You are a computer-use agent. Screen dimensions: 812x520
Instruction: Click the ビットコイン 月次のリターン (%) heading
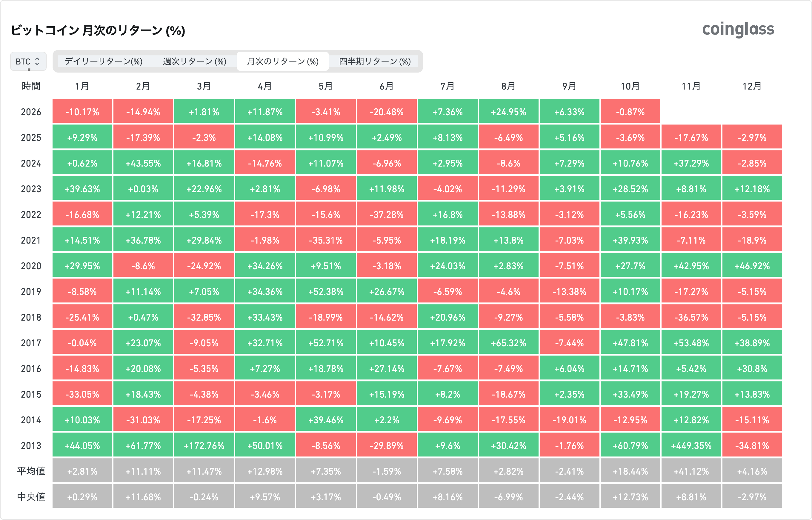click(98, 30)
